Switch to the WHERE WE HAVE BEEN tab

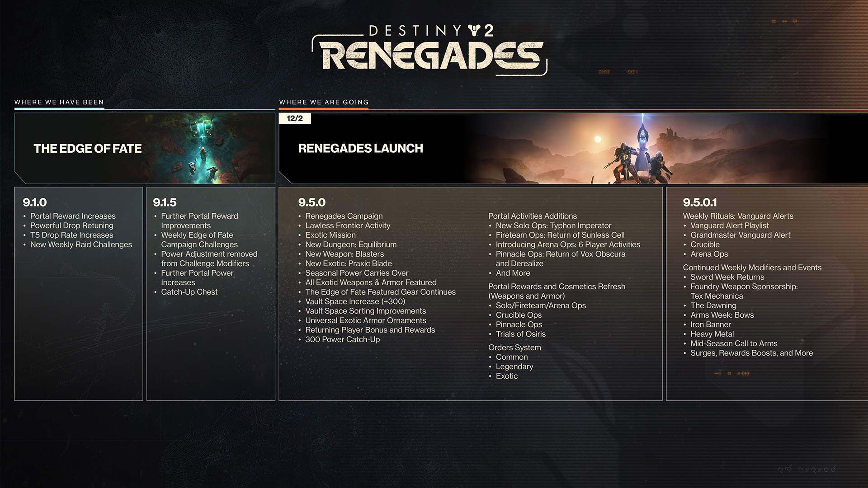coord(59,102)
